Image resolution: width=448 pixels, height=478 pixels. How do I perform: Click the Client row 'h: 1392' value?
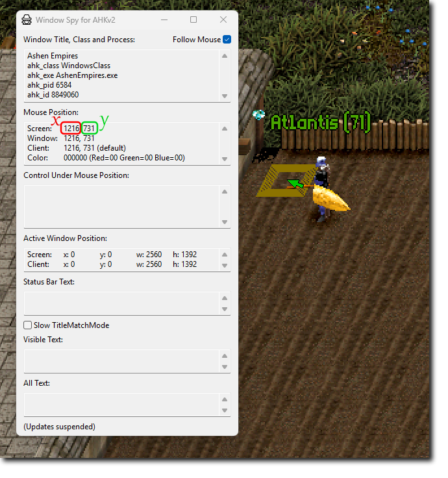coord(184,264)
